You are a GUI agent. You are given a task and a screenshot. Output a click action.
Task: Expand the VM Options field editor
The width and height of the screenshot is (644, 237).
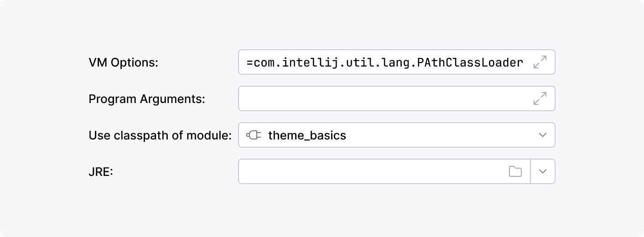pos(540,62)
